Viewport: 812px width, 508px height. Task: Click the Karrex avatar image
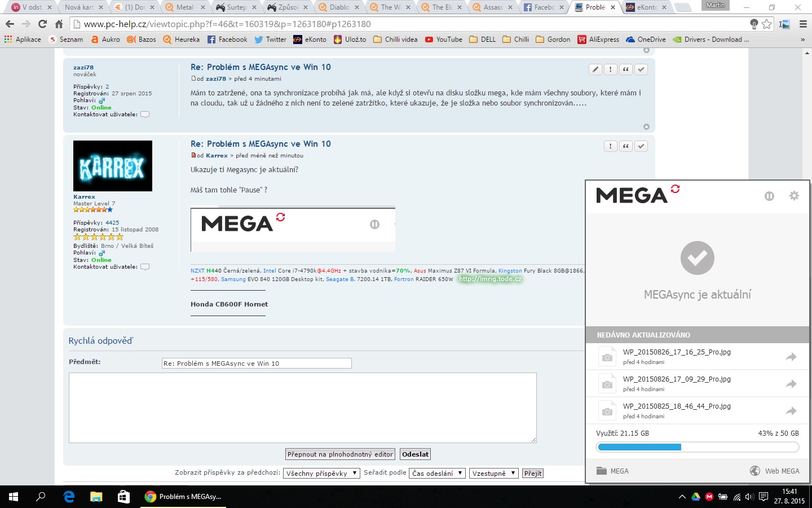pos(113,166)
